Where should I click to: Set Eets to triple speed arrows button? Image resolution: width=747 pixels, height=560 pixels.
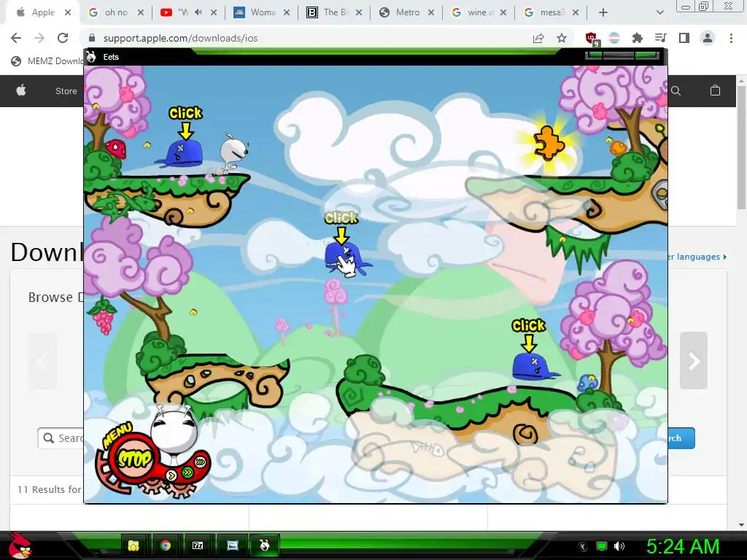pyautogui.click(x=201, y=462)
